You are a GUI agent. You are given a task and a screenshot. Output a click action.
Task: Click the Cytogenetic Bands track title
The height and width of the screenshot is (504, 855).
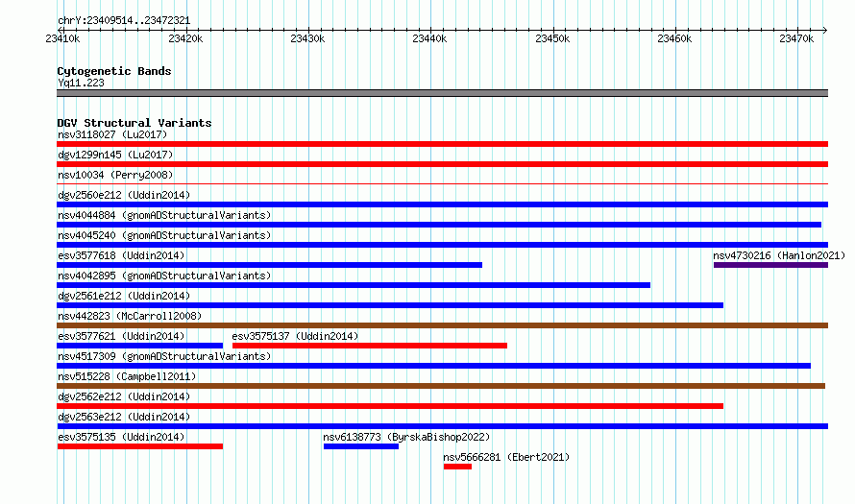[114, 71]
